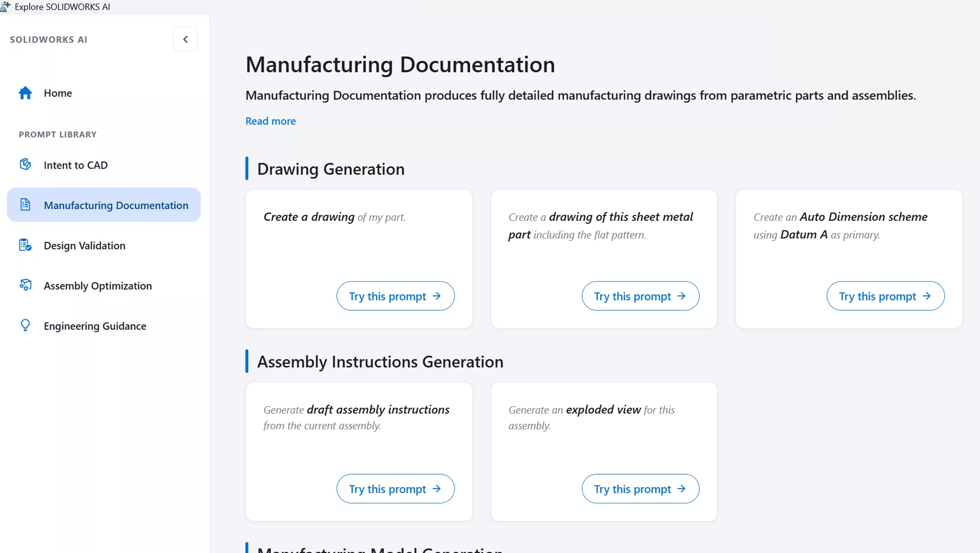This screenshot has width=980, height=553.
Task: Click the SOLIDWORKS AI sidebar header
Action: coord(49,39)
